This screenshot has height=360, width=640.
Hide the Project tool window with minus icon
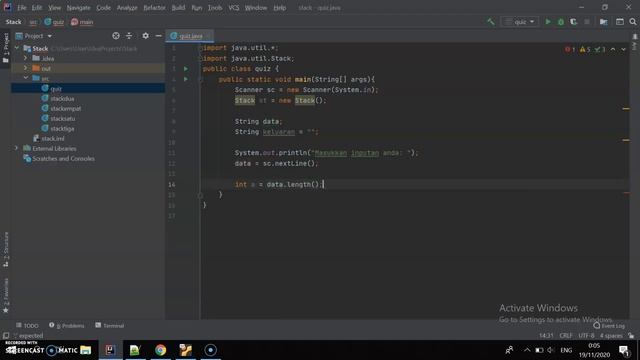coord(158,36)
